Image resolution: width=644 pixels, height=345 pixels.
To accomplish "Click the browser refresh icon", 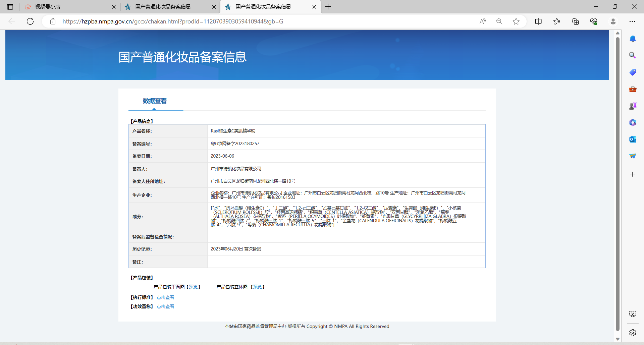I will 30,21.
